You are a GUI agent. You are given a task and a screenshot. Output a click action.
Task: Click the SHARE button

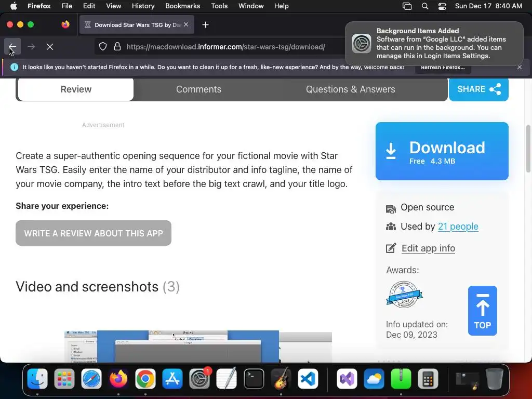pyautogui.click(x=478, y=89)
